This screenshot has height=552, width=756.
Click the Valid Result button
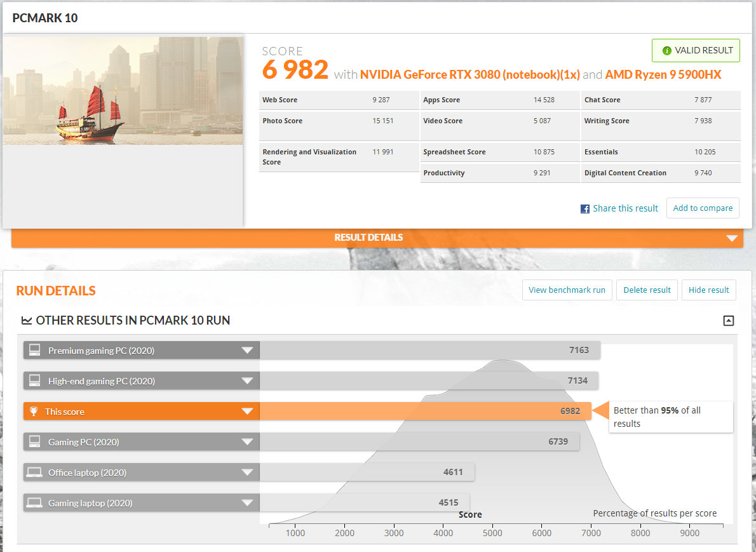[x=696, y=51]
